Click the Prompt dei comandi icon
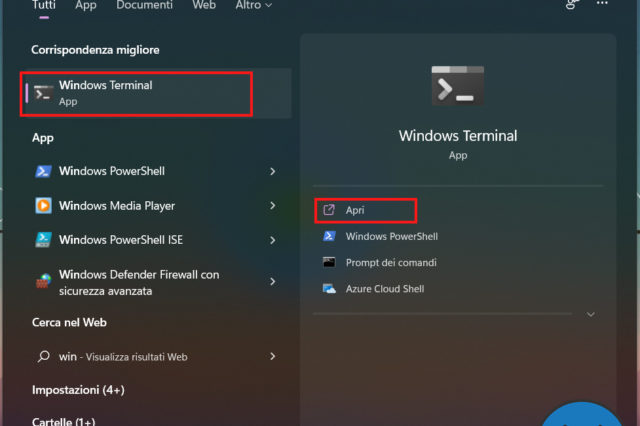Image resolution: width=640 pixels, height=426 pixels. tap(329, 262)
